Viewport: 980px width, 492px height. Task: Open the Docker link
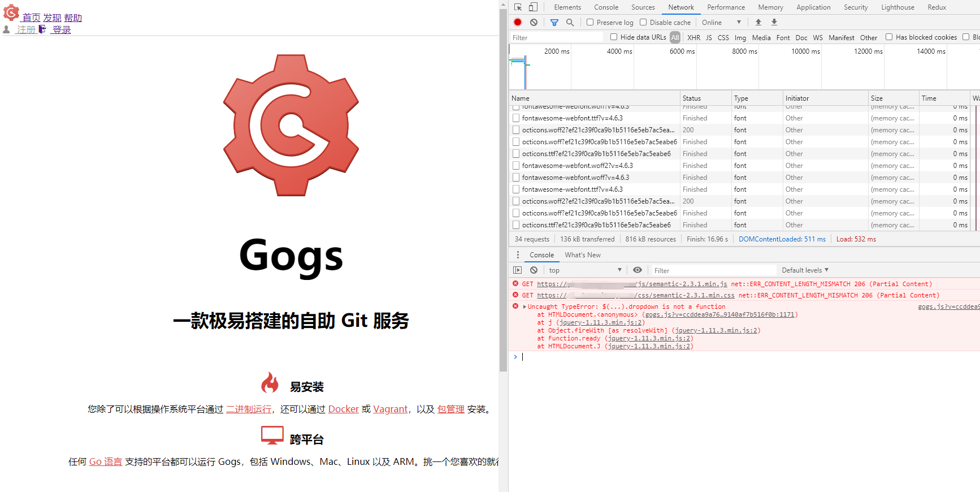[344, 409]
